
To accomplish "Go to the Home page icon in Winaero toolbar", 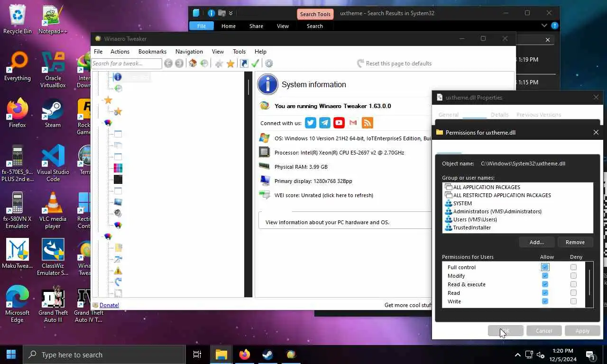I will click(193, 64).
